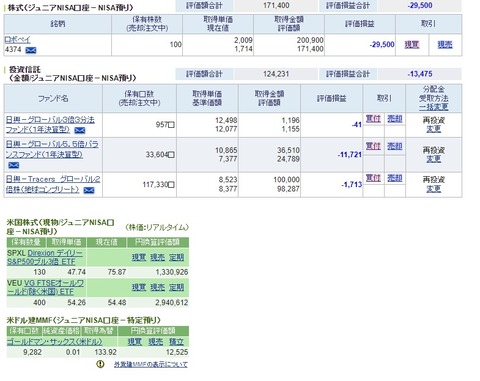Click 定期 for VEU
This screenshot has width=480, height=381.
coord(176,287)
